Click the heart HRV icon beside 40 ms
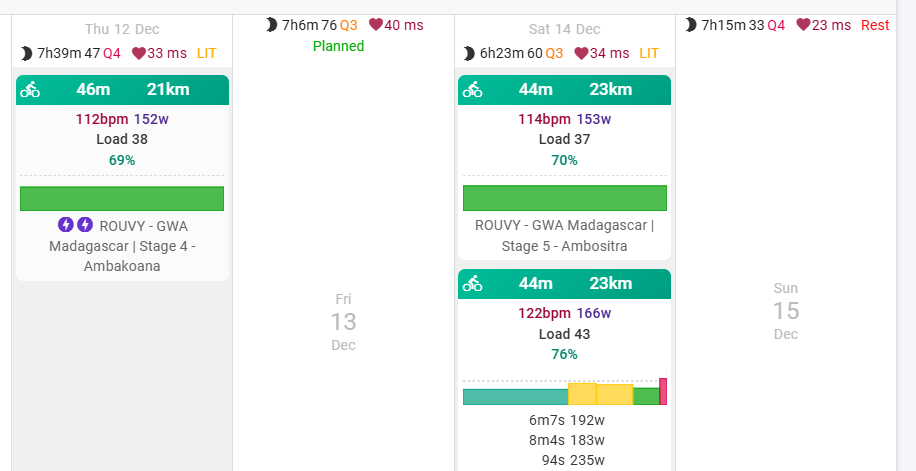 (x=376, y=25)
